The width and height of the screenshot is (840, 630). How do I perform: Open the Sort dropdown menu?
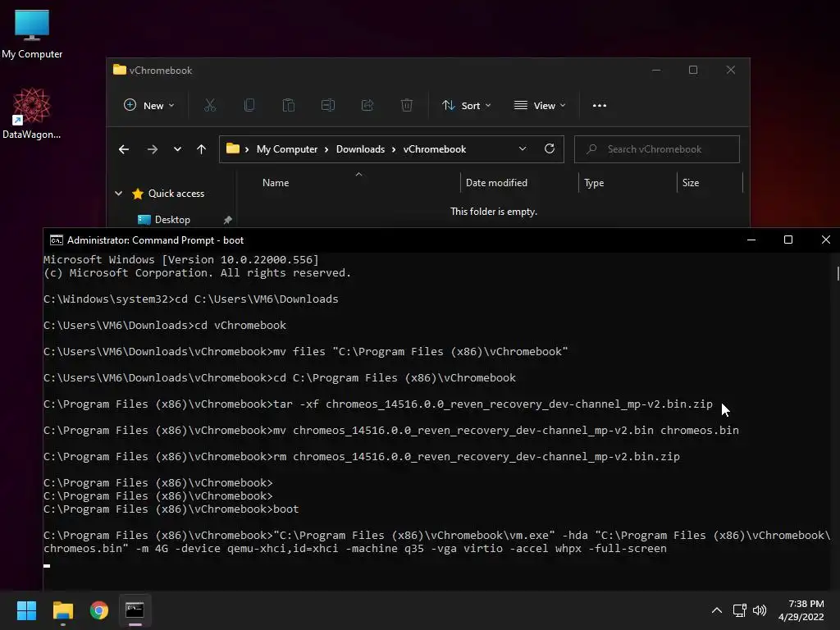click(x=466, y=106)
